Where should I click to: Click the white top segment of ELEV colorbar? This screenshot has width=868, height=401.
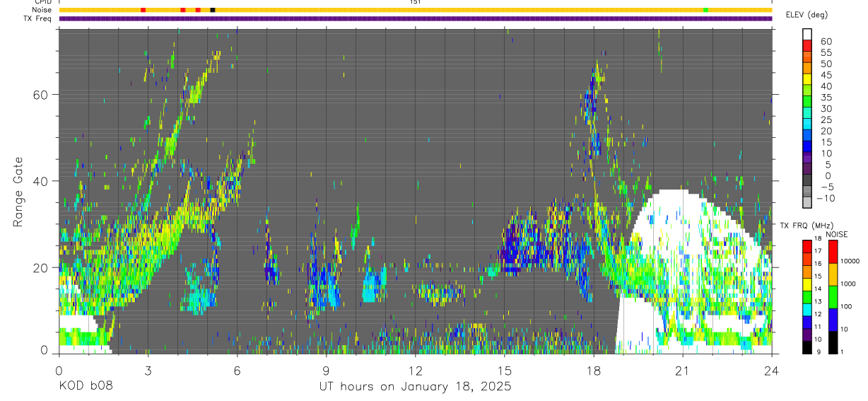tap(807, 34)
